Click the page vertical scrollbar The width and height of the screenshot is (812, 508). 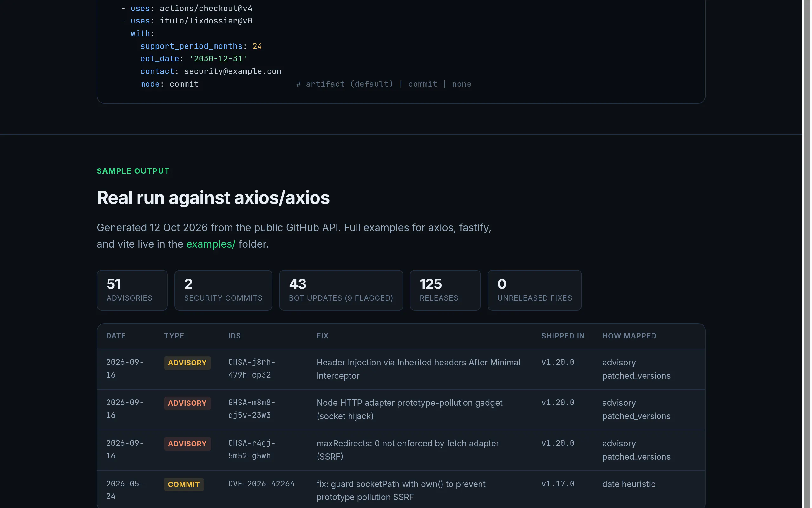coord(807,254)
